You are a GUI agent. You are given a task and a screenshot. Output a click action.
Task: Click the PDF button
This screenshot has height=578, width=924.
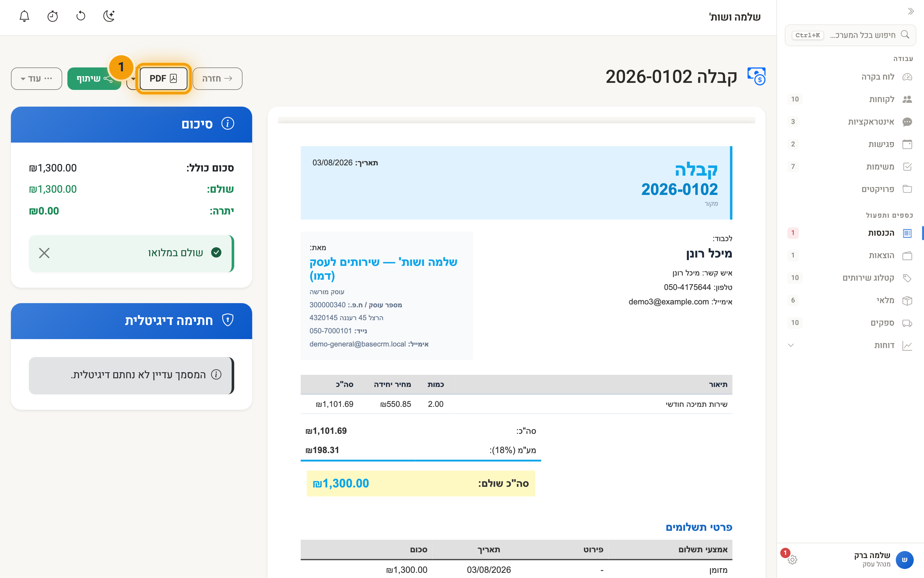[163, 78]
